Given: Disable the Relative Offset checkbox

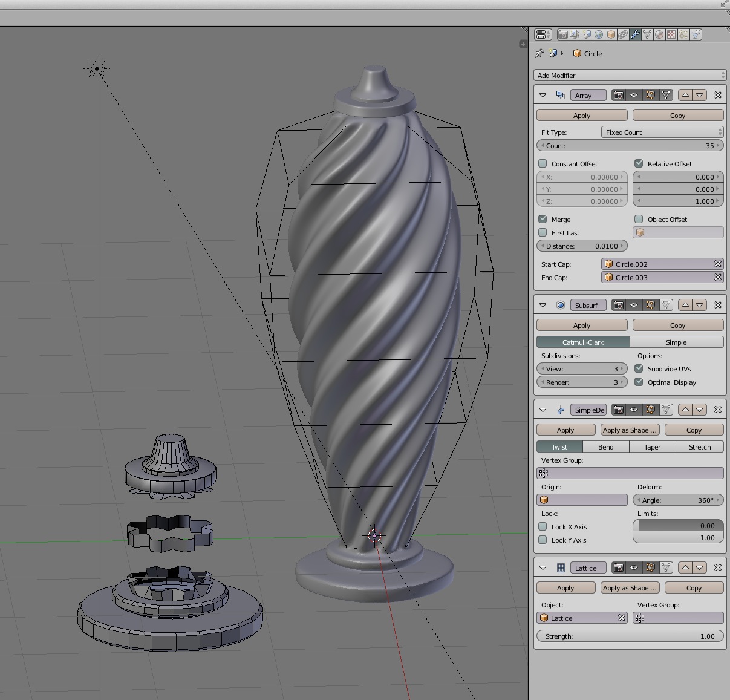Looking at the screenshot, I should pyautogui.click(x=639, y=163).
